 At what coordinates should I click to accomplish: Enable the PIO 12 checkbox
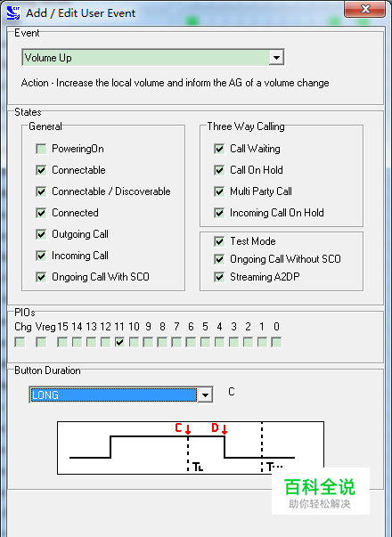(x=105, y=342)
